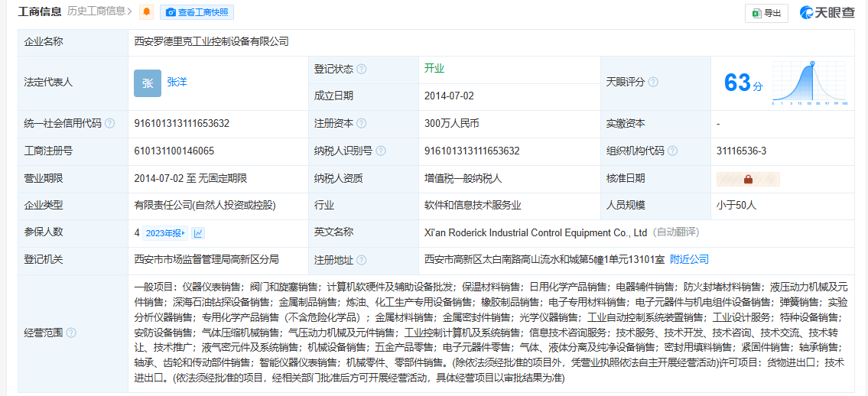Click the registered address text 西安市高新区太白南路
This screenshot has width=868, height=396.
tap(545, 259)
